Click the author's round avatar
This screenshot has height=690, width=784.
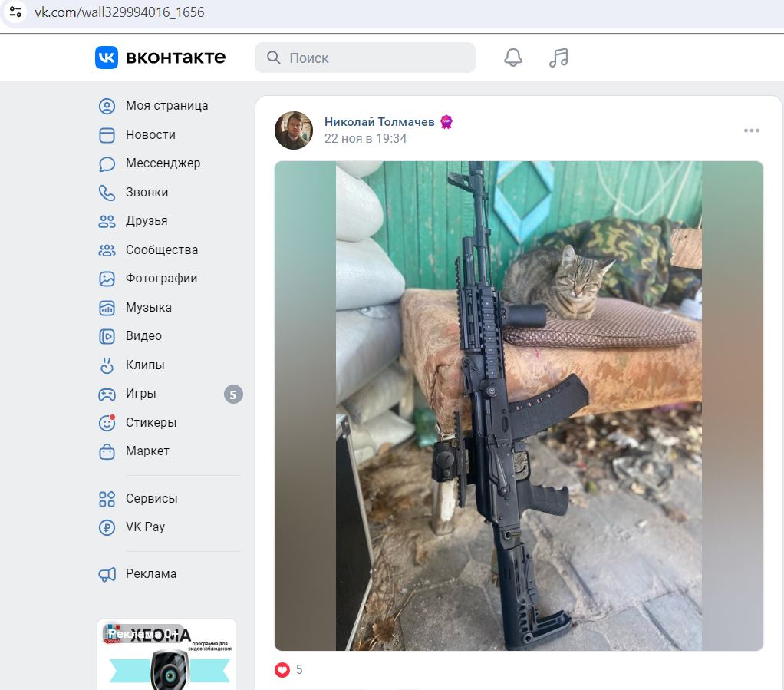(x=294, y=130)
